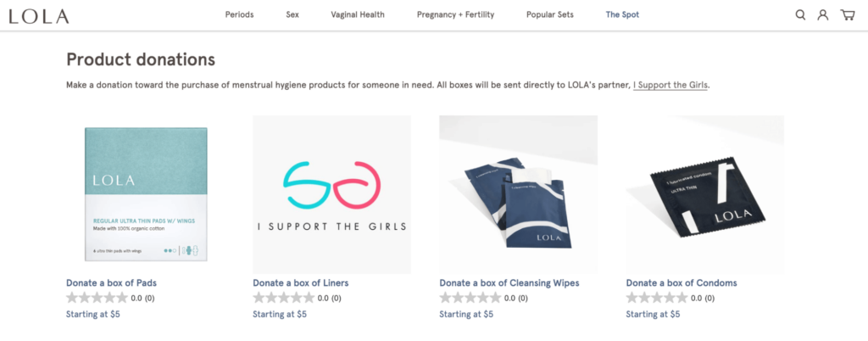
Task: Open Donate a box of Liners
Action: pos(300,282)
